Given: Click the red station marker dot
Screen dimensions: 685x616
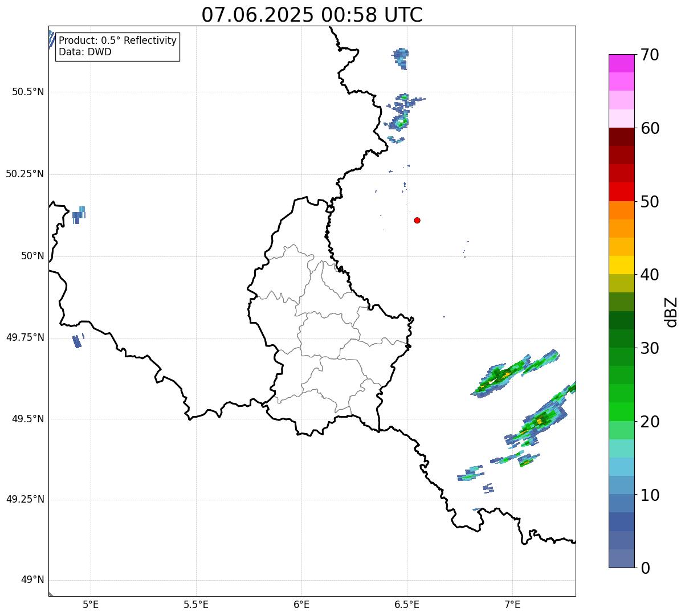Looking at the screenshot, I should [x=417, y=221].
